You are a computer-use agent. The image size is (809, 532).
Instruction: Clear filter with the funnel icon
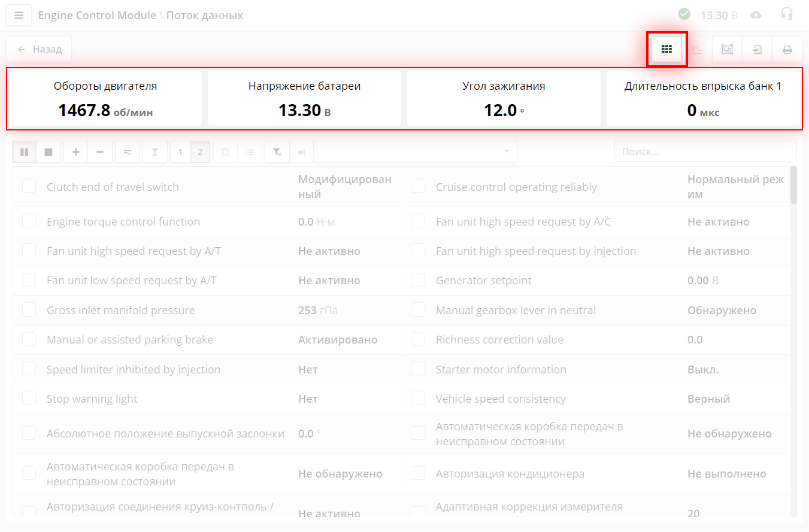click(277, 152)
